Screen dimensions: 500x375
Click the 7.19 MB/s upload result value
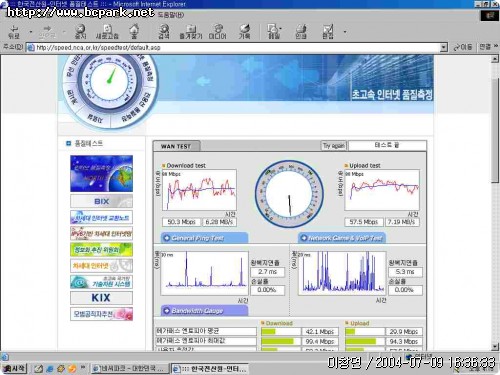point(402,222)
